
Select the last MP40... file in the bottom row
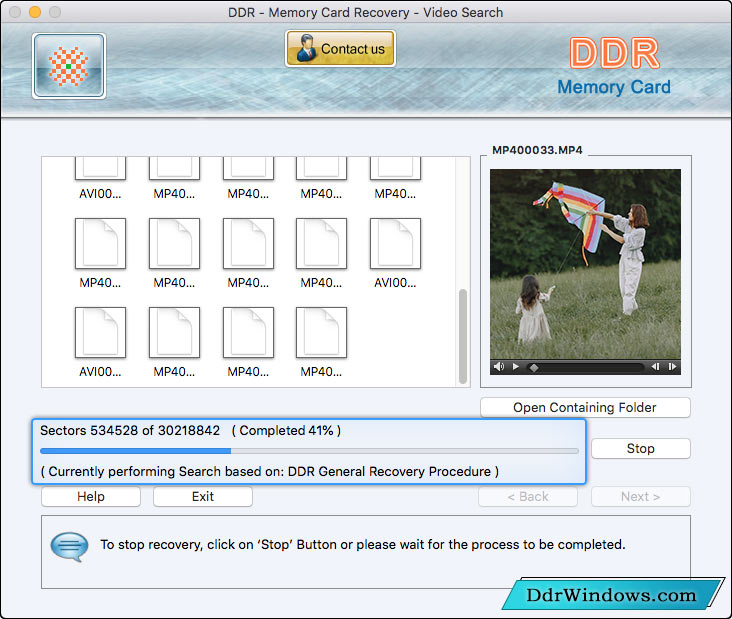(321, 342)
